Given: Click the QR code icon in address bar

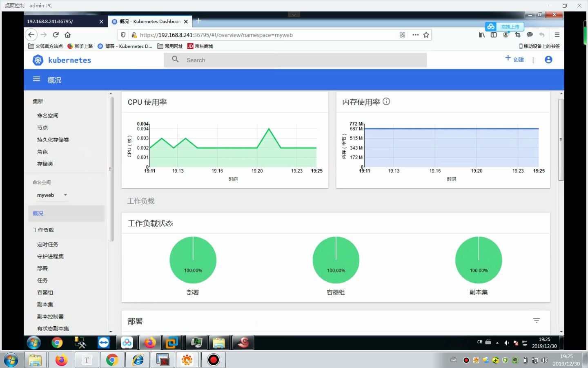Looking at the screenshot, I should (x=402, y=35).
